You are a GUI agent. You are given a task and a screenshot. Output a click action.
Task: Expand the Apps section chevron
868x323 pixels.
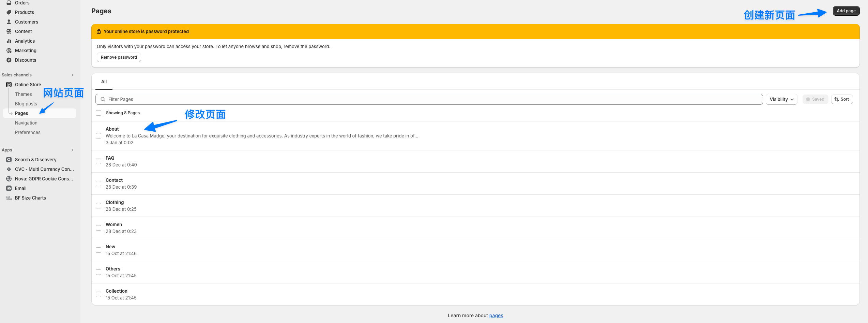pyautogui.click(x=72, y=150)
